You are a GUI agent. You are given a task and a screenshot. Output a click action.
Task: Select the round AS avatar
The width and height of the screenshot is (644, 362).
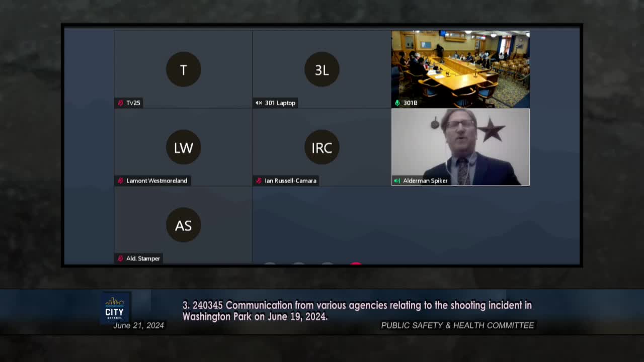(183, 225)
